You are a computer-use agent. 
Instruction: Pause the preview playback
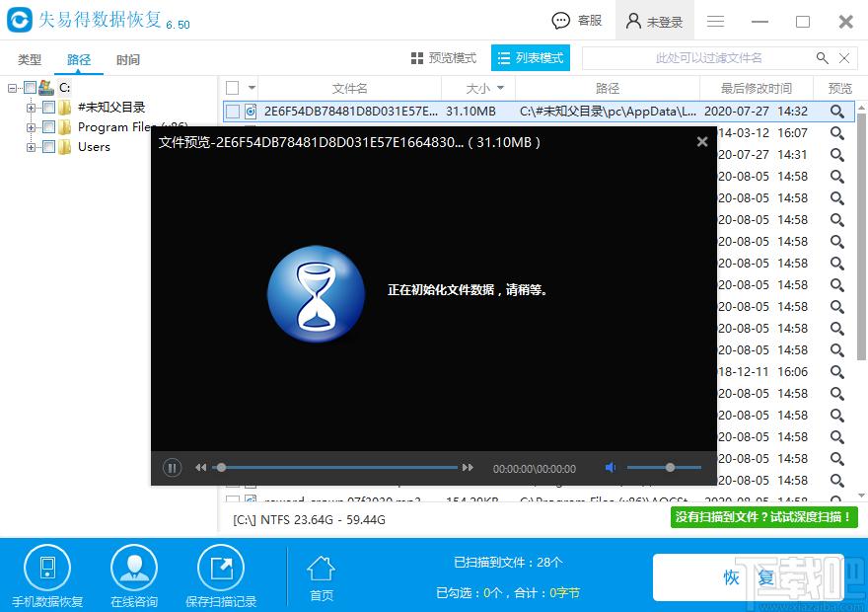point(173,469)
